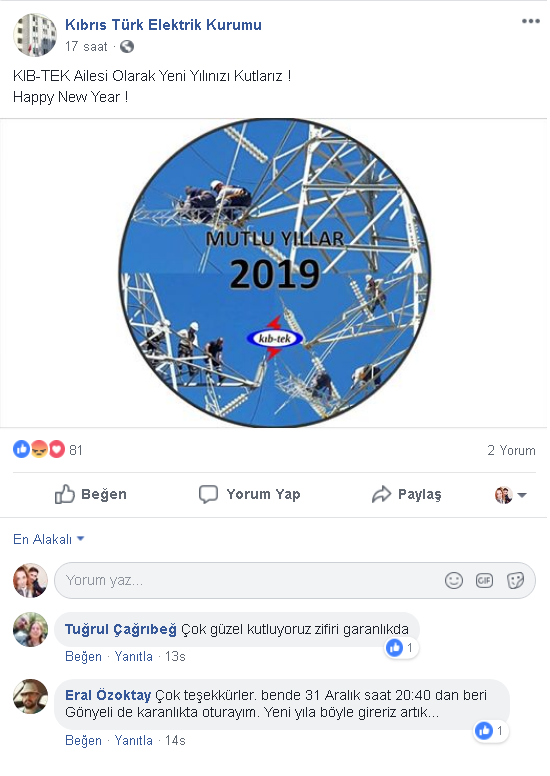The height and width of the screenshot is (776, 550).
Task: Reply to Eral Özoktay's comment with Yanıtla
Action: (x=134, y=740)
